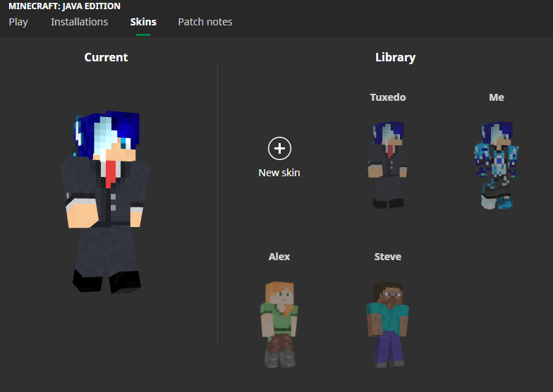Click the New skin label
553x392 pixels.
click(279, 173)
